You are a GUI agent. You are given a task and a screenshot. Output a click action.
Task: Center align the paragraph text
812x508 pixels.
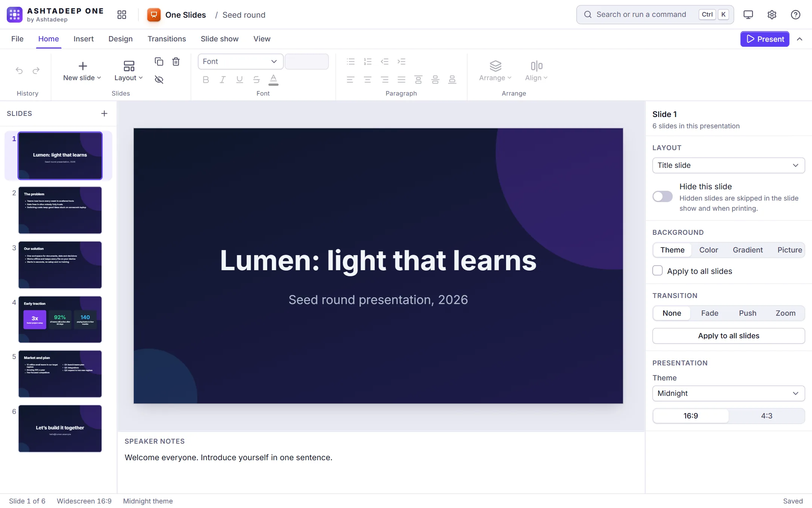[x=368, y=79]
